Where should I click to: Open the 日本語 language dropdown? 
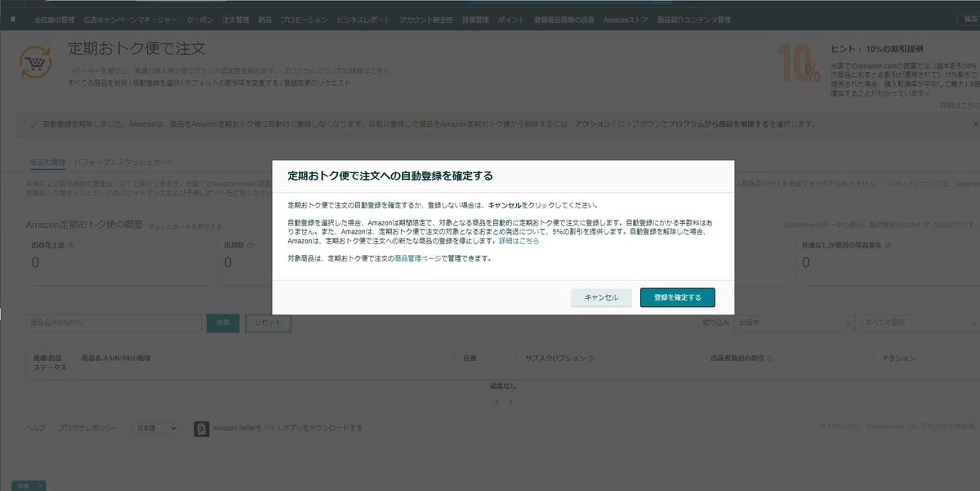[x=156, y=428]
